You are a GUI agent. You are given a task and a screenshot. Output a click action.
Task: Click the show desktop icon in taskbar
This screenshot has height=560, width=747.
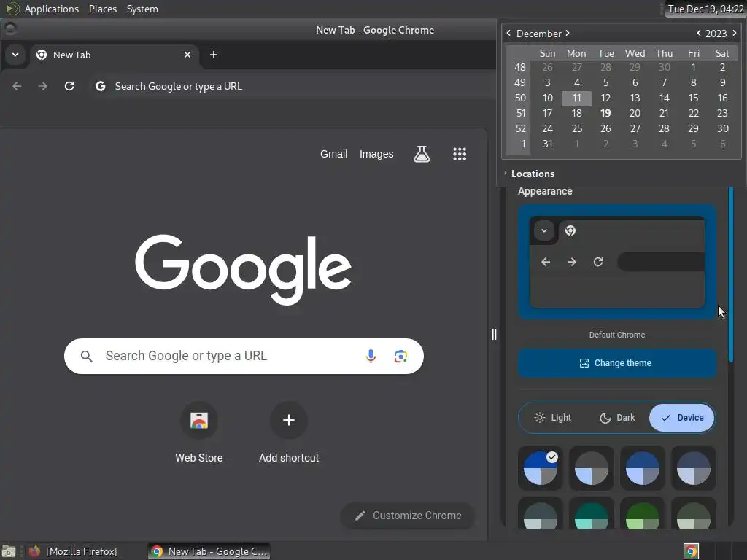pos(9,551)
